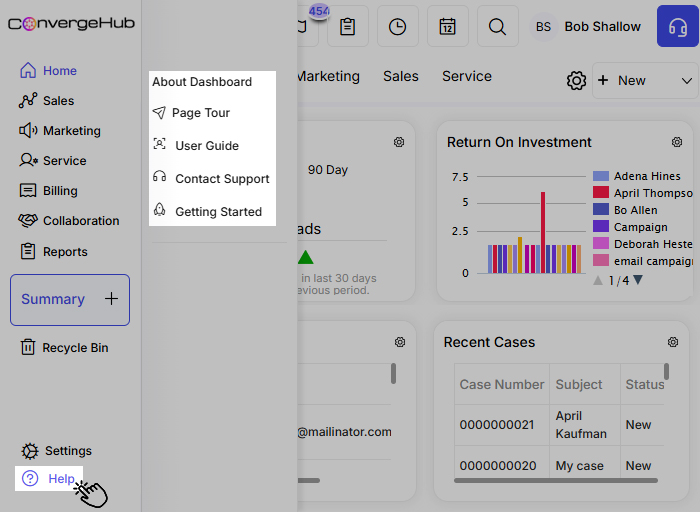The image size is (700, 512).
Task: Open the Service tab
Action: pos(467,76)
